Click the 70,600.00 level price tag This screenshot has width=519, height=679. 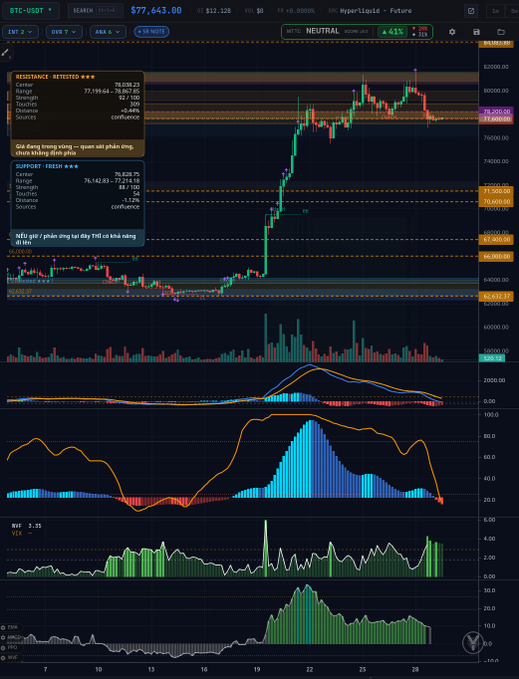[x=496, y=201]
